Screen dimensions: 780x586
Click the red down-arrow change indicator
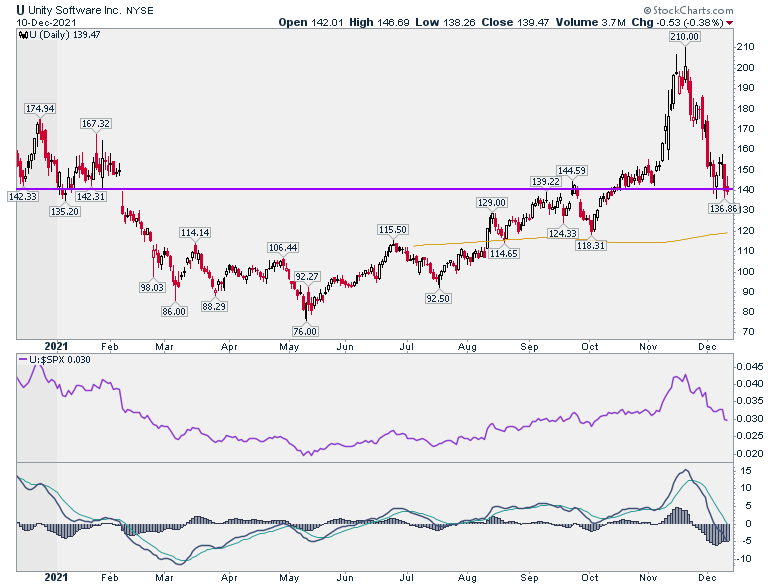(x=729, y=23)
